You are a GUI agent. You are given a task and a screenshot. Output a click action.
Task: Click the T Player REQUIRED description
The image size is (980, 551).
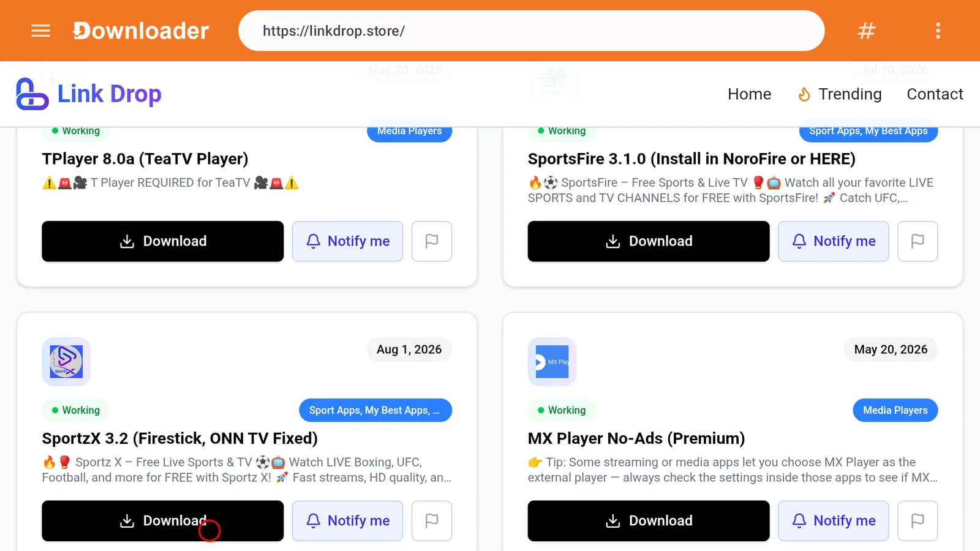pos(170,182)
